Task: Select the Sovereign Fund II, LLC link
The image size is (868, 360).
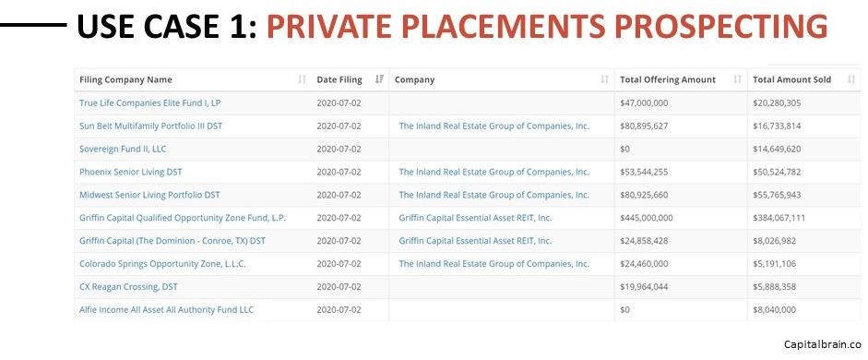Action: [123, 149]
